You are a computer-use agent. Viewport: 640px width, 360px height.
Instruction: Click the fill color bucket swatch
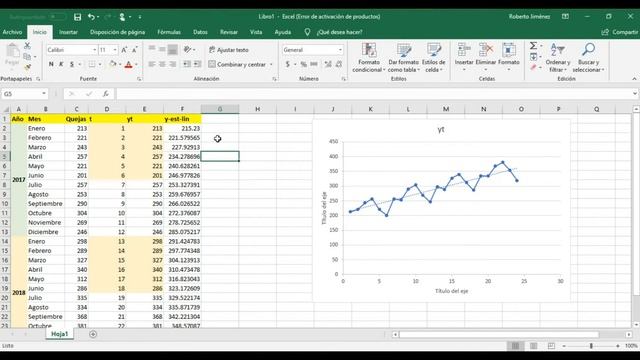pos(113,64)
